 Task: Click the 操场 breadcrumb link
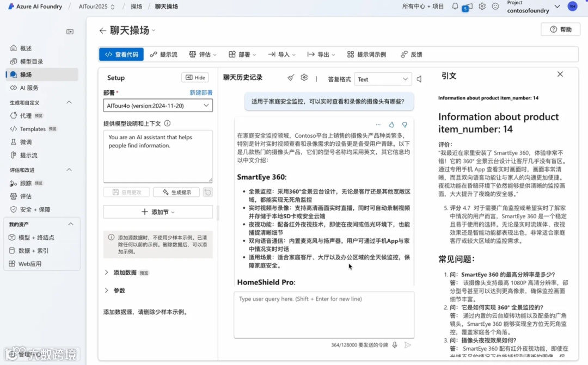[136, 7]
